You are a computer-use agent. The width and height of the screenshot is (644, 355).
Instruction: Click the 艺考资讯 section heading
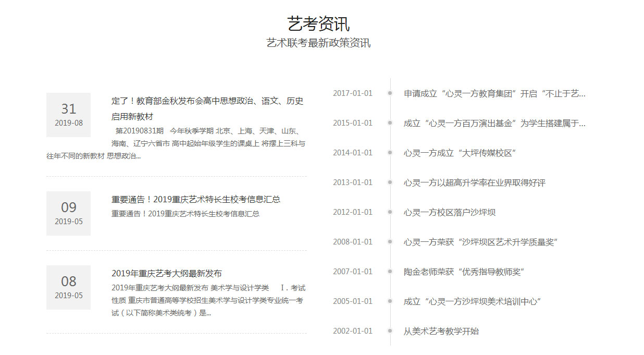(x=318, y=23)
